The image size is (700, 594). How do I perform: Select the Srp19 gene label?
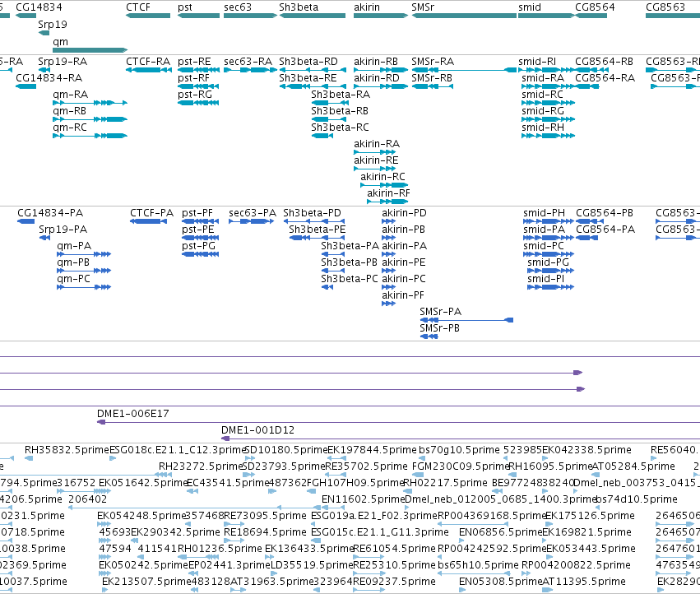tap(52, 24)
